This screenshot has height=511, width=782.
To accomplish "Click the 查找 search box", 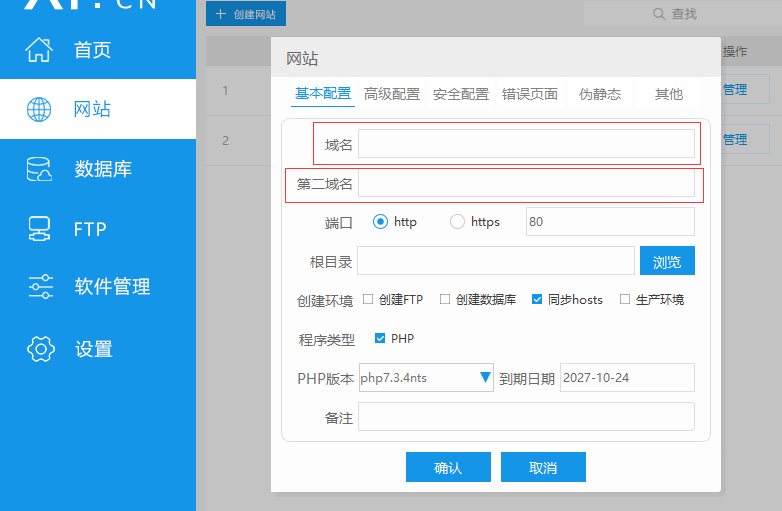I will 683,14.
